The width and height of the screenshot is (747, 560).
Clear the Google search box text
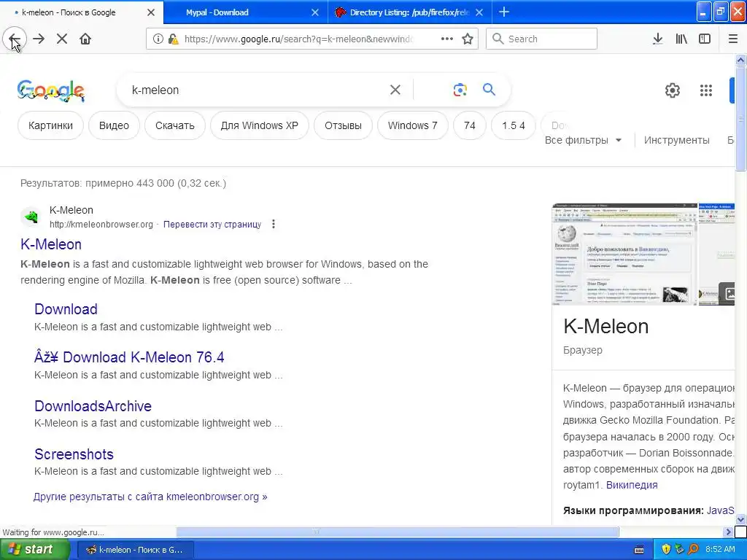coord(395,90)
